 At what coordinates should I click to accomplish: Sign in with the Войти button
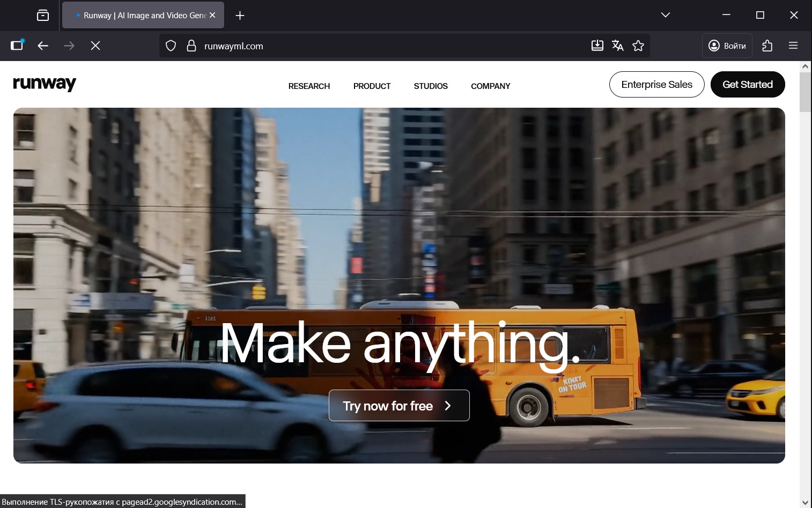tap(727, 46)
